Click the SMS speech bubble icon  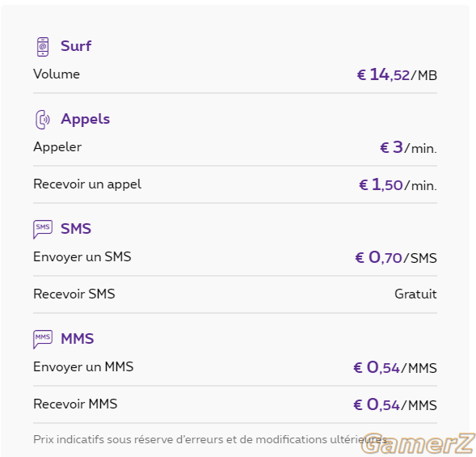click(43, 230)
